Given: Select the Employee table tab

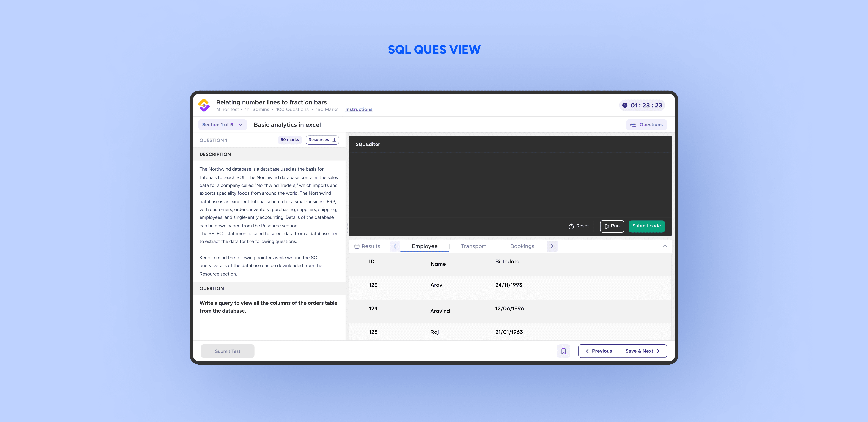Looking at the screenshot, I should [x=424, y=246].
